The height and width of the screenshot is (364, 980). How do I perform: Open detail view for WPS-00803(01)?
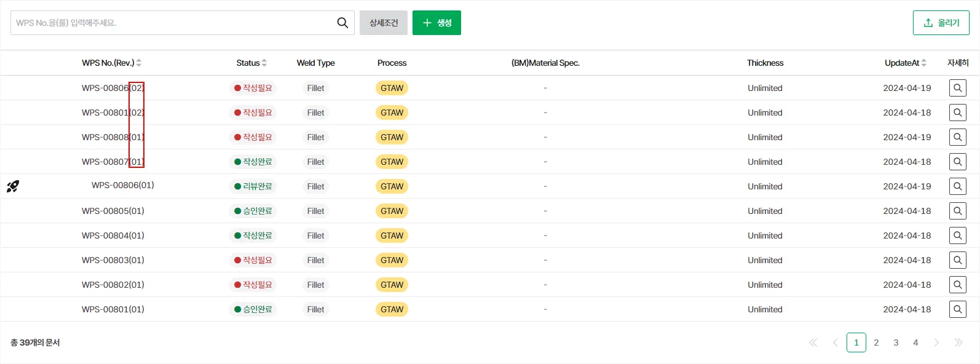[957, 260]
